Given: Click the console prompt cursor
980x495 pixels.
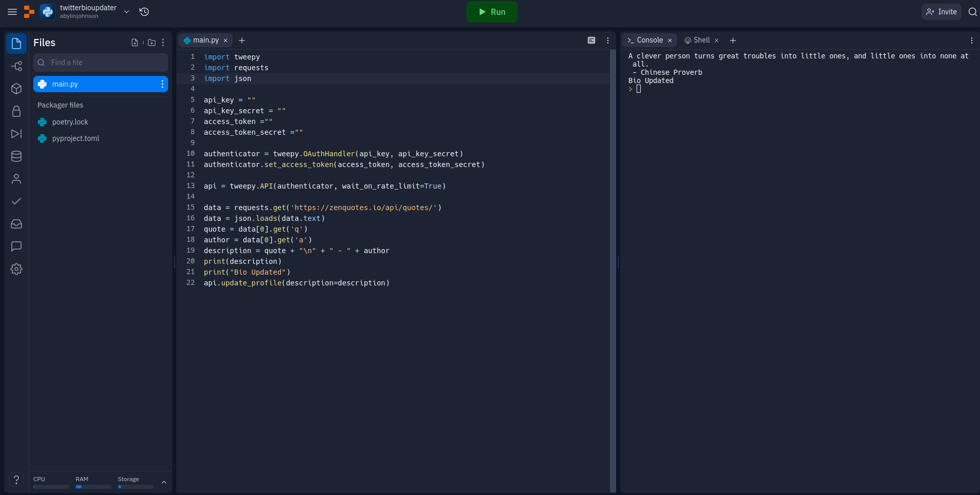Looking at the screenshot, I should [x=639, y=89].
